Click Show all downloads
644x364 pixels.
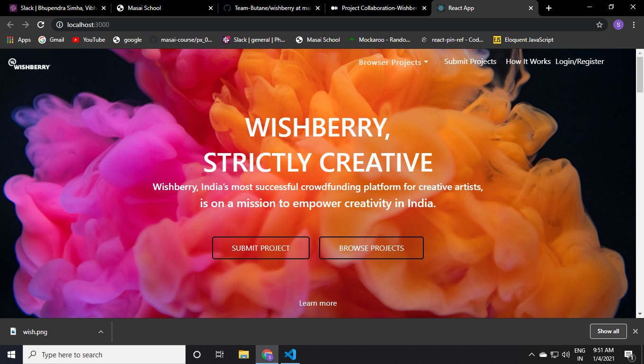tap(608, 331)
